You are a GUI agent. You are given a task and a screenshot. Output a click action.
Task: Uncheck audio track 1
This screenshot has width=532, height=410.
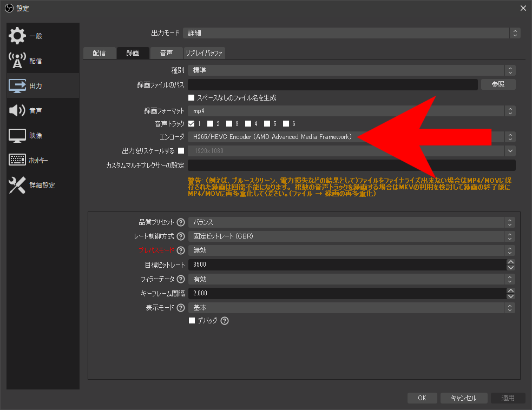[192, 123]
